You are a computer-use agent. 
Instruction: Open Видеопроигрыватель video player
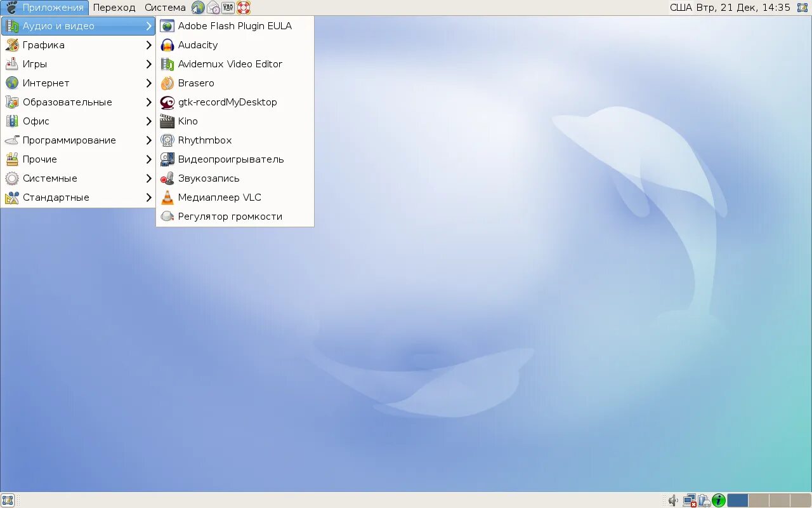235,159
